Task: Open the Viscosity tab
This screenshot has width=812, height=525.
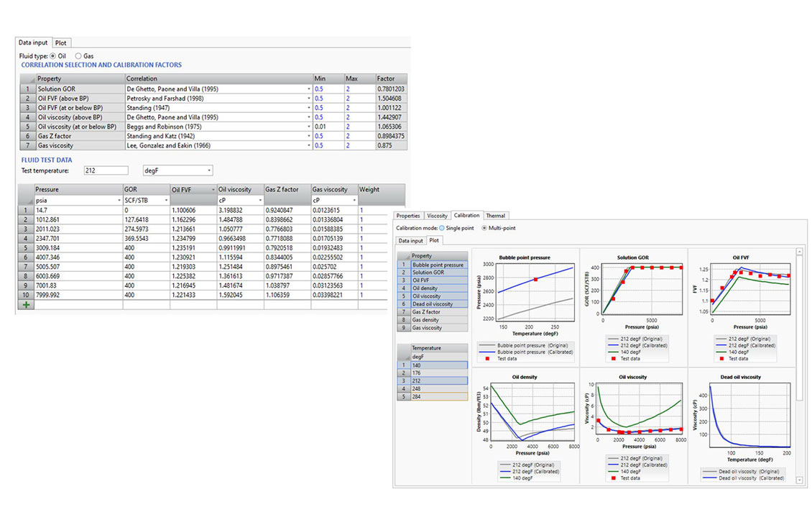Action: click(x=437, y=215)
